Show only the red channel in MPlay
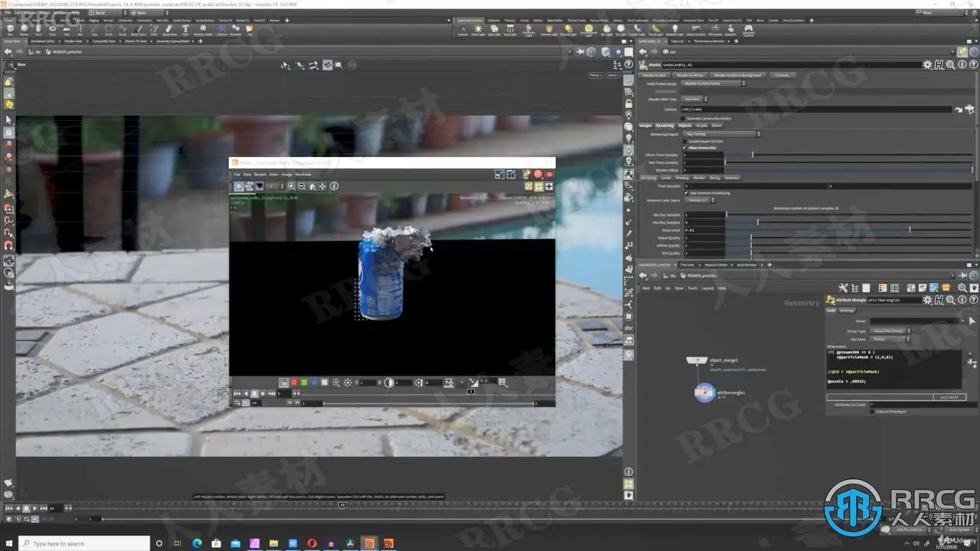 pos(293,382)
